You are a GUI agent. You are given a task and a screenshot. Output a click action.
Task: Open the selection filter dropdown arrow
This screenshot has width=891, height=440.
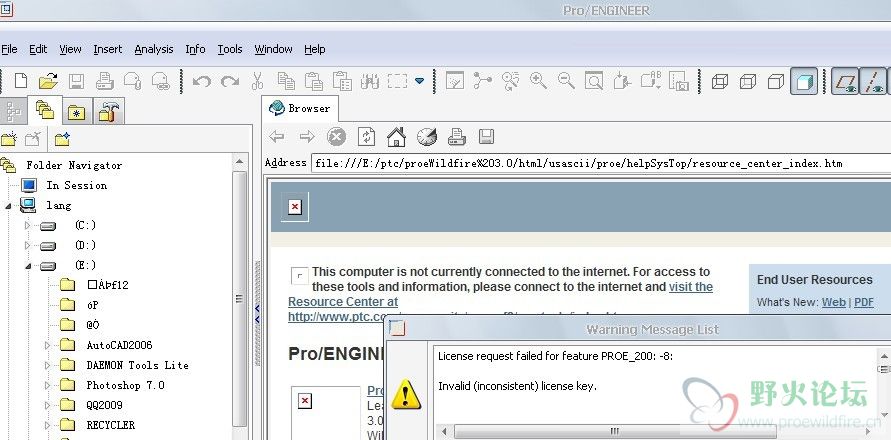(x=419, y=81)
